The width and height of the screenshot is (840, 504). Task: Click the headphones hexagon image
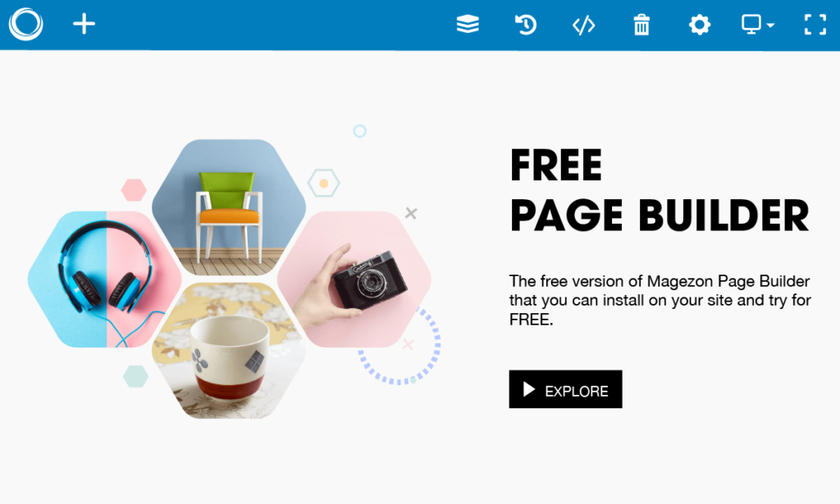click(x=104, y=279)
